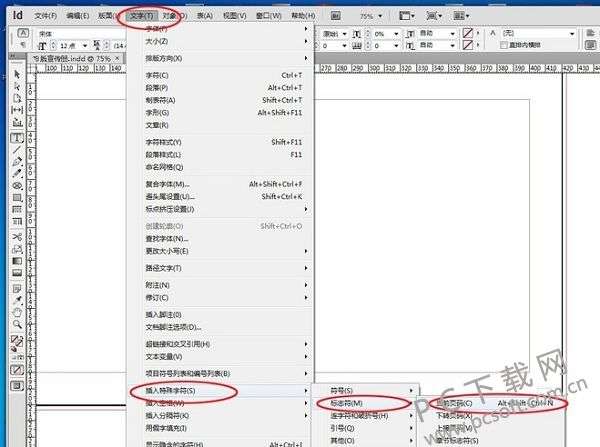Viewport: 600px width, 447px height.
Task: Select the Note tool
Action: tap(17, 289)
